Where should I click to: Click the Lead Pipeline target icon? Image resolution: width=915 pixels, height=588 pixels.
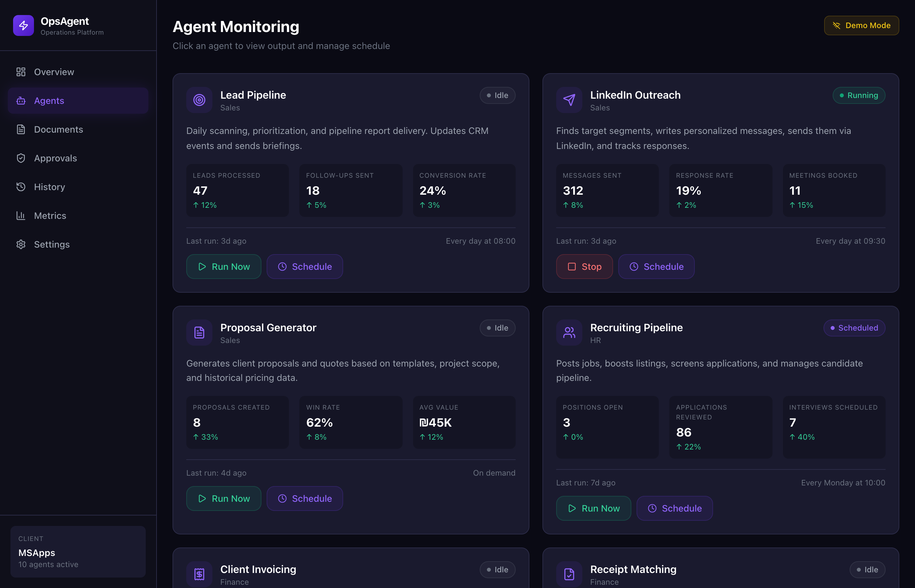199,100
